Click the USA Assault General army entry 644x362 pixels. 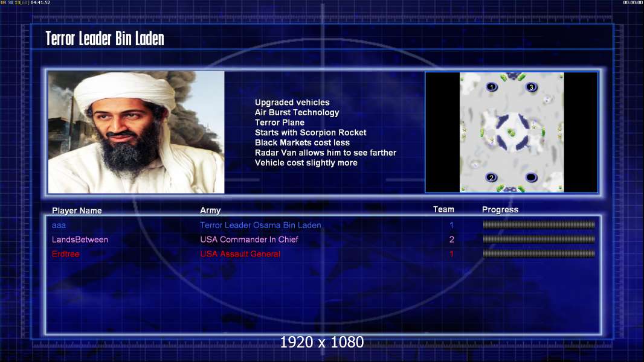point(240,254)
